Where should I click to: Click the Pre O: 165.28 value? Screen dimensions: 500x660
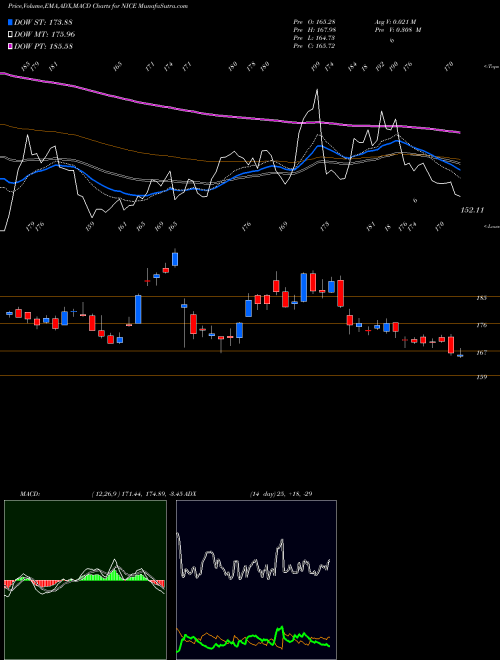coord(314,22)
